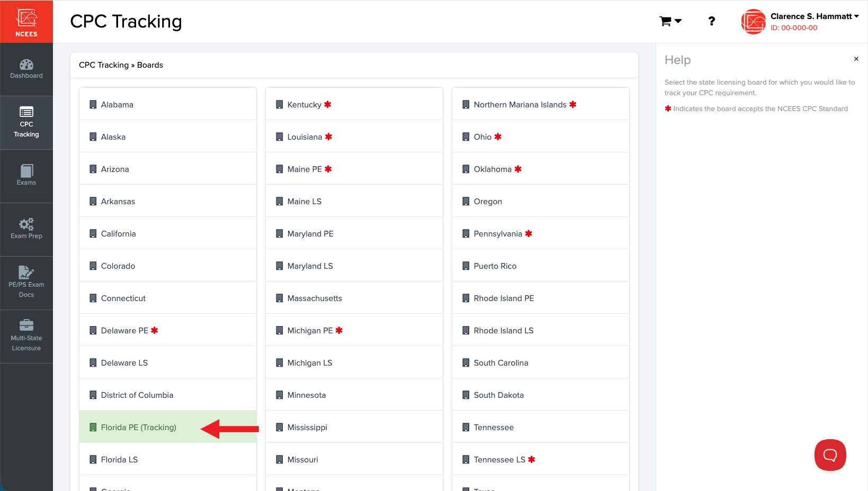This screenshot has width=868, height=491.
Task: Choose the California board
Action: (x=168, y=233)
